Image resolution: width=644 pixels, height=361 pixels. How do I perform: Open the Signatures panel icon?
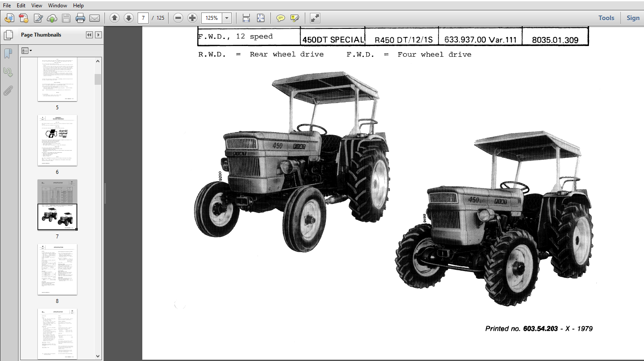tap(8, 72)
